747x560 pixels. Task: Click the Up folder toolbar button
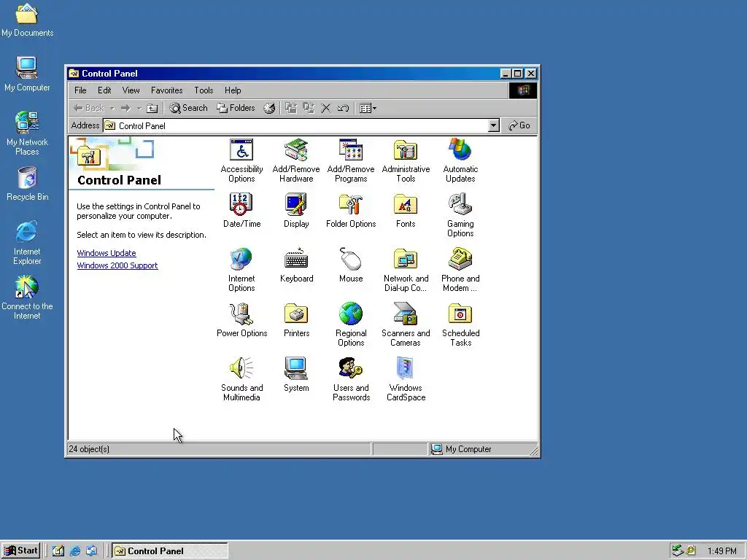152,108
